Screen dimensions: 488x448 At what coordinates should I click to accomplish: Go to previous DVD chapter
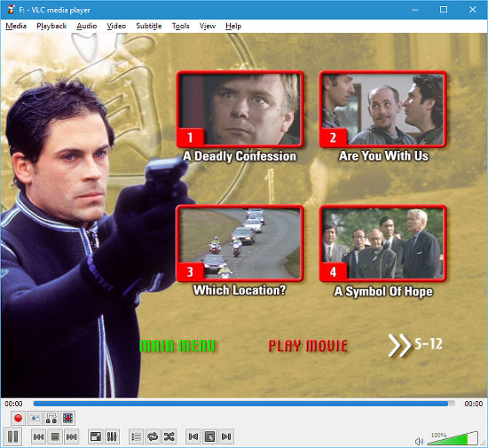(x=193, y=436)
